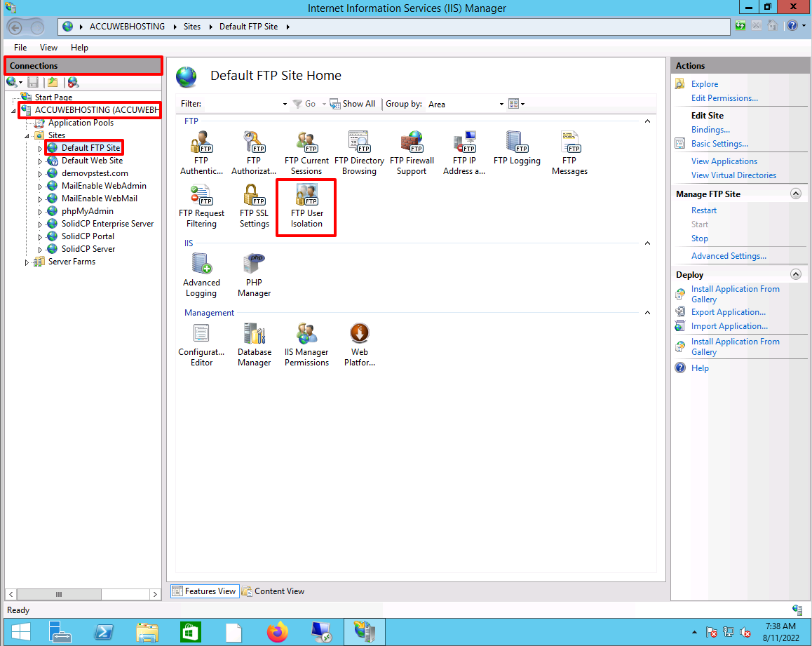Open FTP Authentication feature
Viewport: 812px width, 646px height.
tap(201, 154)
